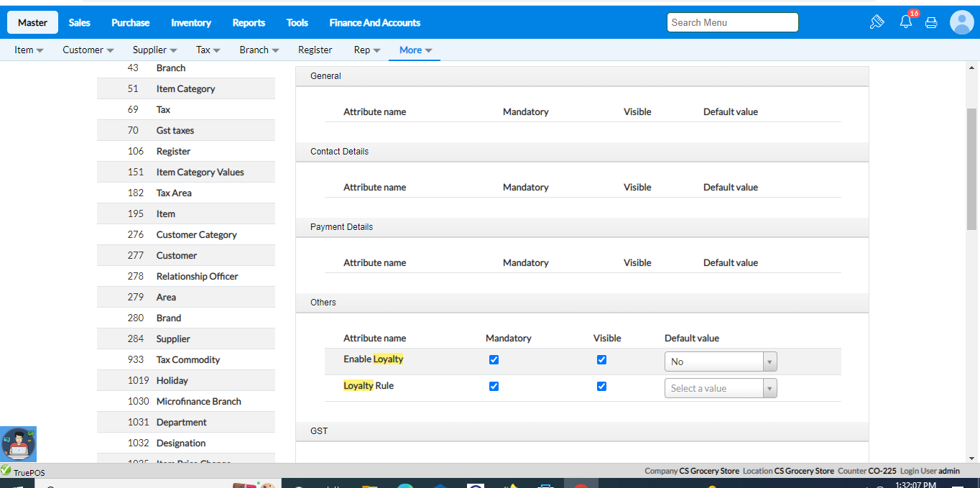
Task: Select Supplier row 284
Action: (x=186, y=339)
